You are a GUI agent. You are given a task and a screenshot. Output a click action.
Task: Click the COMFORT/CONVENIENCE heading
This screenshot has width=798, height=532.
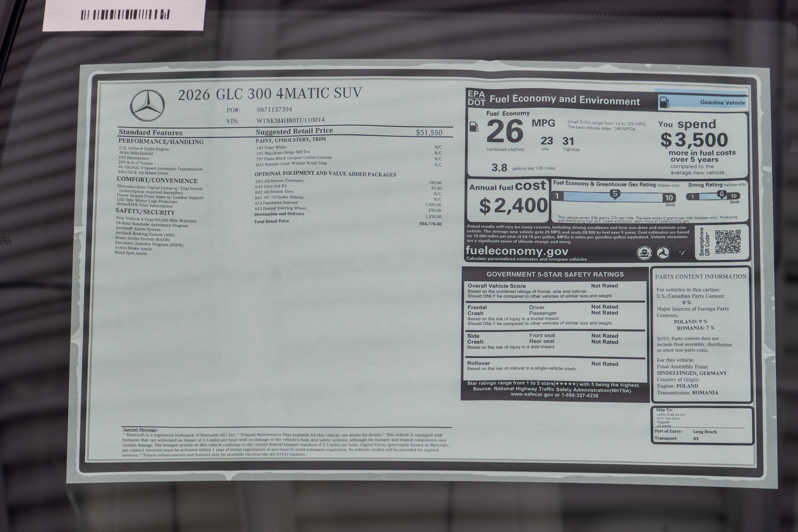click(x=157, y=180)
